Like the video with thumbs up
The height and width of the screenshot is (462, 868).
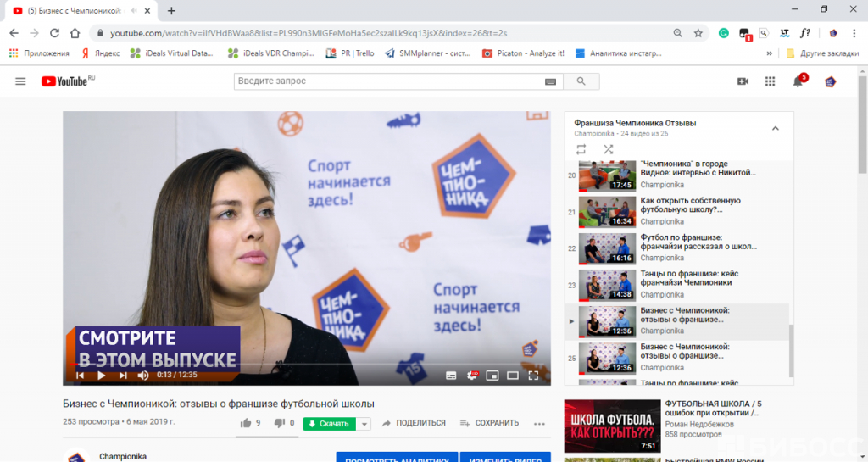[246, 423]
